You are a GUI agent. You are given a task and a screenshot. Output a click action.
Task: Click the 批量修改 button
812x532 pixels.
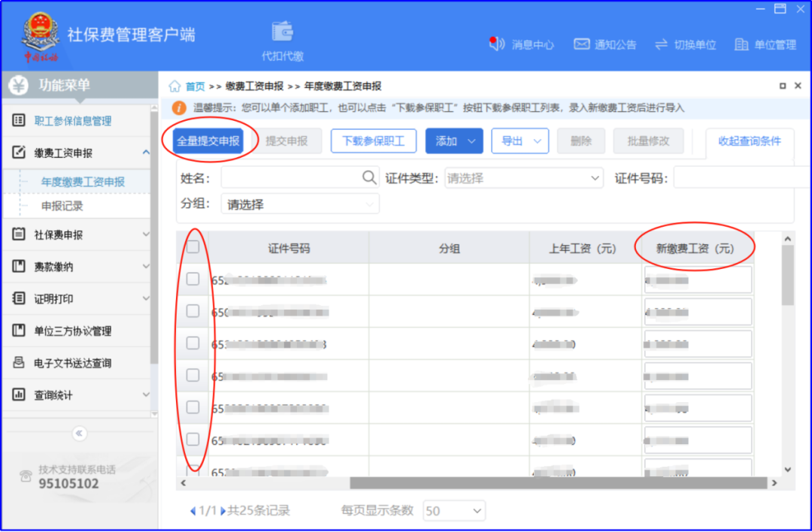click(x=648, y=141)
